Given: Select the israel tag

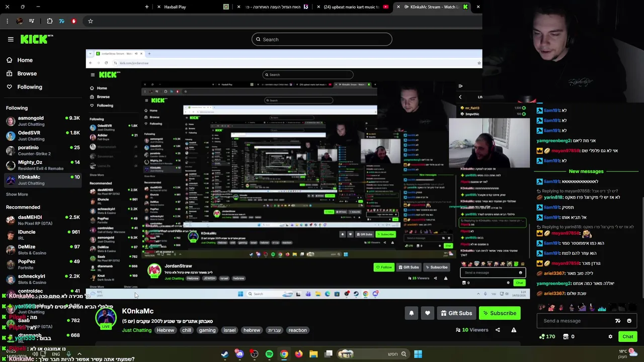Looking at the screenshot, I should [229, 330].
